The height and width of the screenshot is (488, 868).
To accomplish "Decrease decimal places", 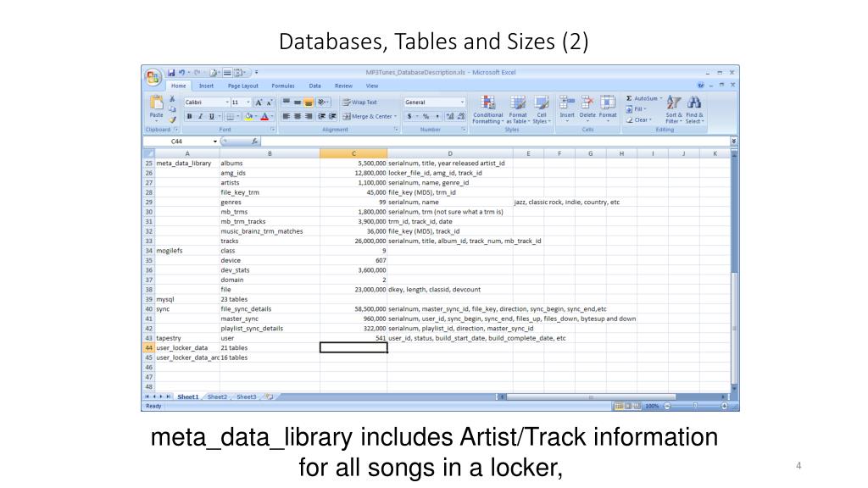I will (461, 116).
